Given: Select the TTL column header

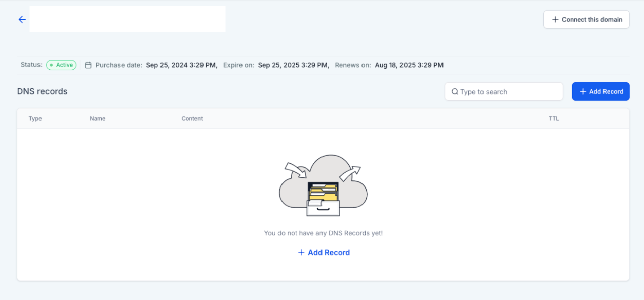Looking at the screenshot, I should 554,119.
